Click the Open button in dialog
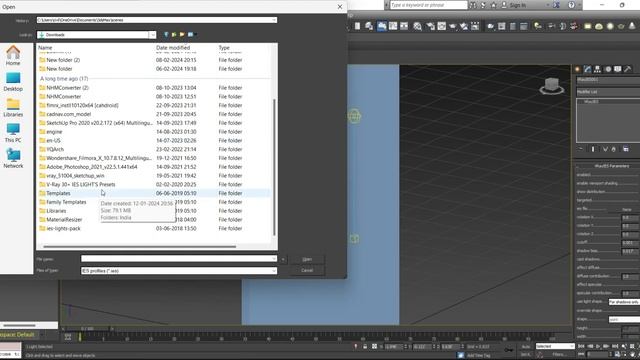Viewport: 640px width, 360px height. [x=307, y=259]
